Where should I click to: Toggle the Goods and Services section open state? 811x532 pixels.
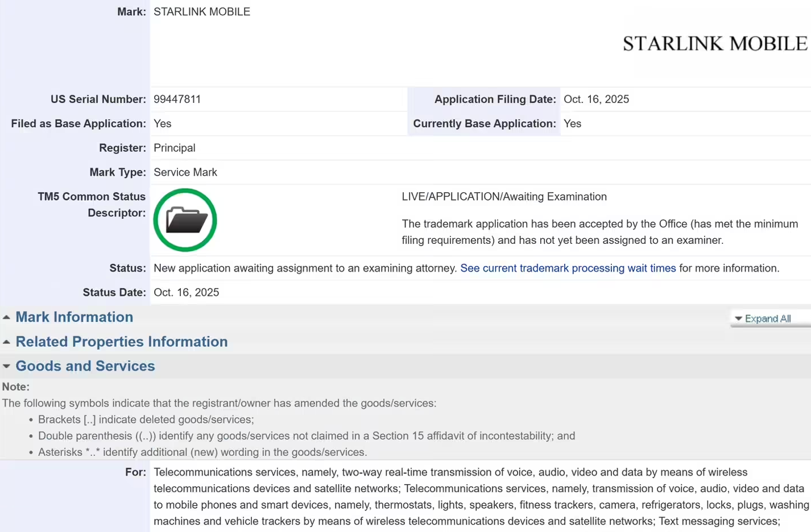click(x=85, y=366)
